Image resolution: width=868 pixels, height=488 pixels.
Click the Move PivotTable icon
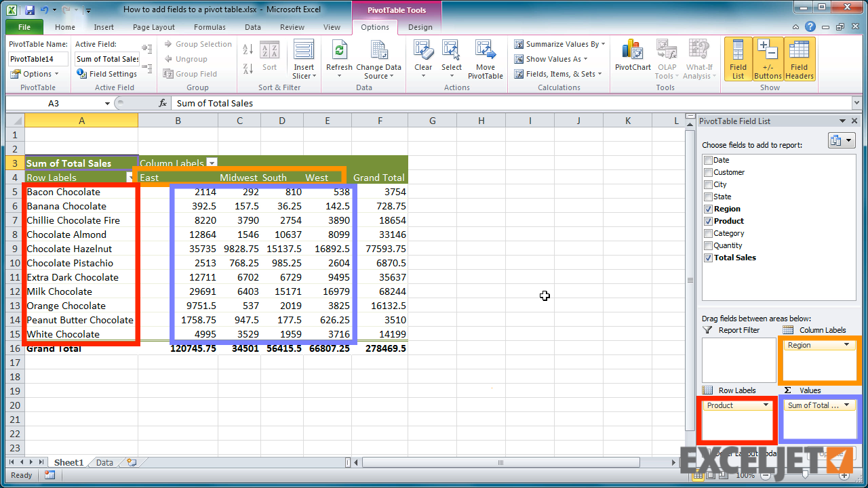click(x=485, y=59)
